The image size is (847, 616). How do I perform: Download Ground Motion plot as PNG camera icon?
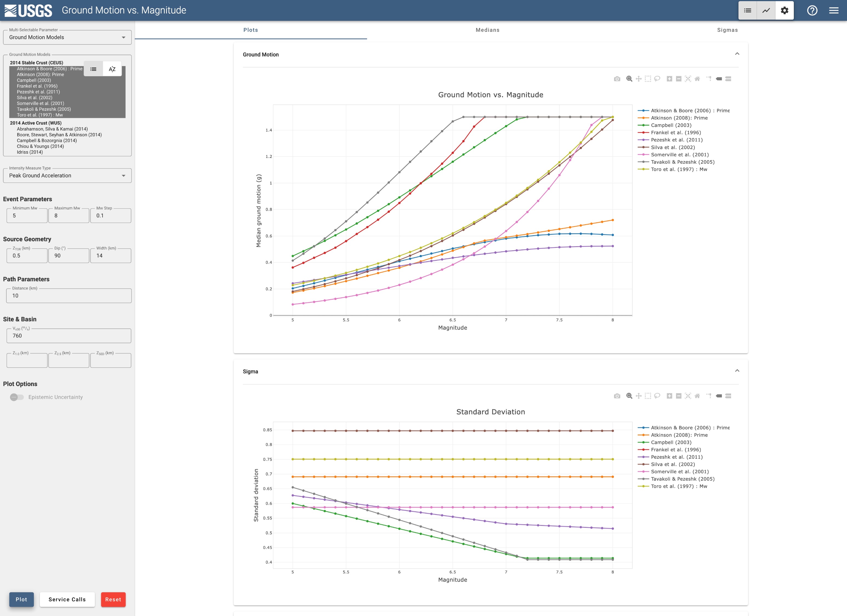click(617, 79)
